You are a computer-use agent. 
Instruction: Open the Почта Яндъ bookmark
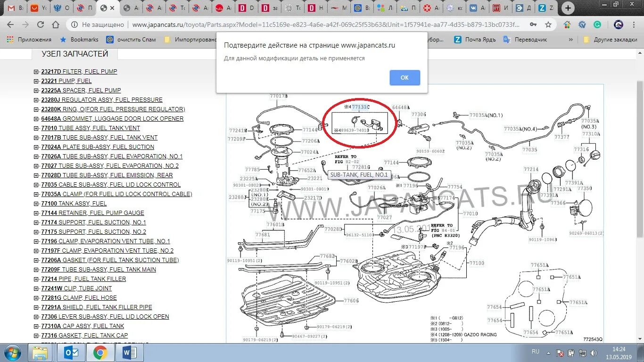click(475, 40)
